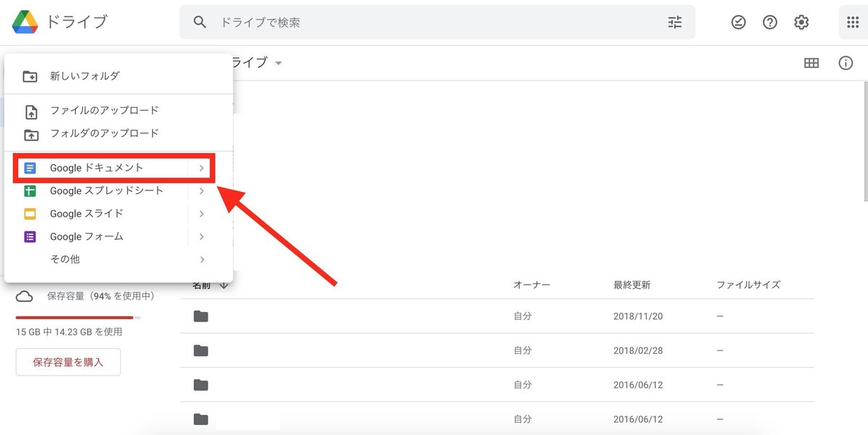Click the yellow Google Slides icon
This screenshot has width=868, height=435.
pos(30,214)
